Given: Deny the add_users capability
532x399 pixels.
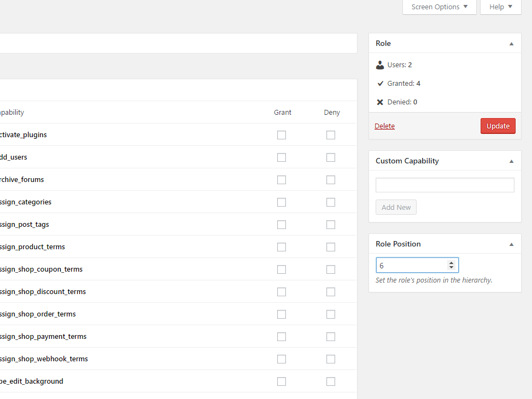Looking at the screenshot, I should click(331, 157).
